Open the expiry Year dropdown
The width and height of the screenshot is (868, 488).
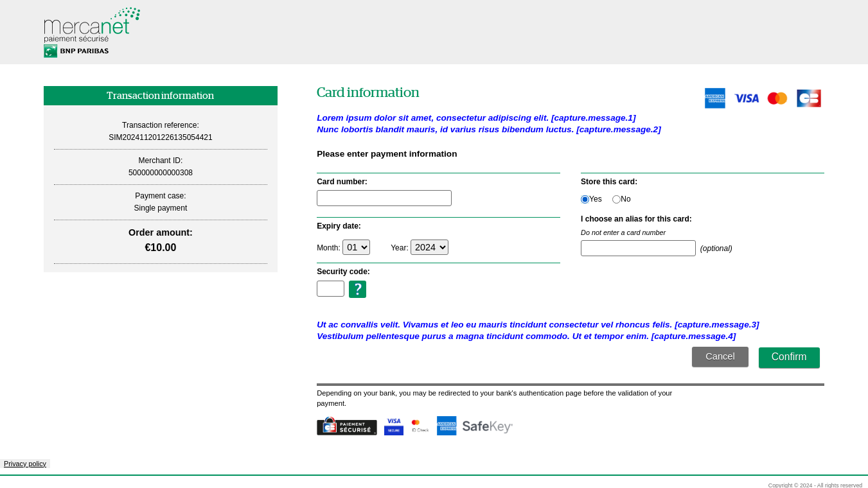(429, 247)
